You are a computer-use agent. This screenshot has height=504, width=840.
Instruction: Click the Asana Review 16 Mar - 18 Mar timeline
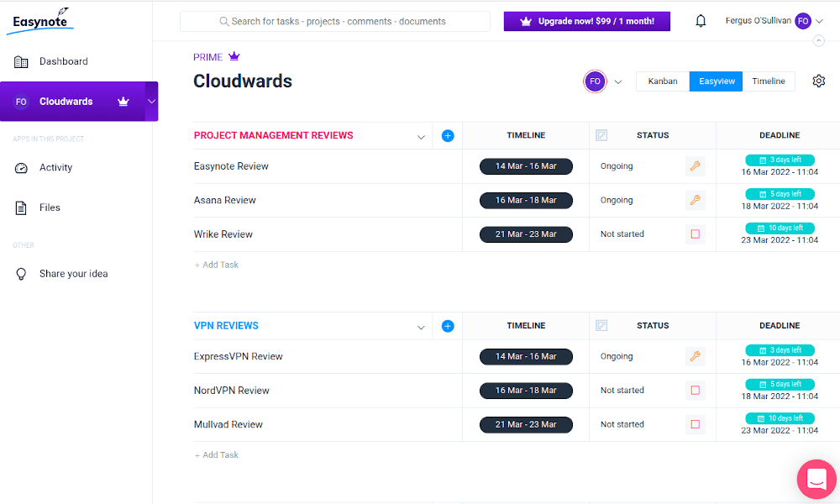(526, 200)
